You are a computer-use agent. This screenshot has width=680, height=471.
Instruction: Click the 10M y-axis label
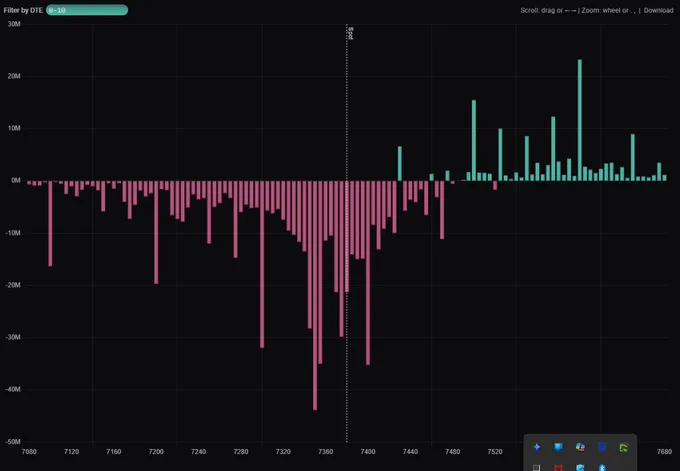pos(14,128)
